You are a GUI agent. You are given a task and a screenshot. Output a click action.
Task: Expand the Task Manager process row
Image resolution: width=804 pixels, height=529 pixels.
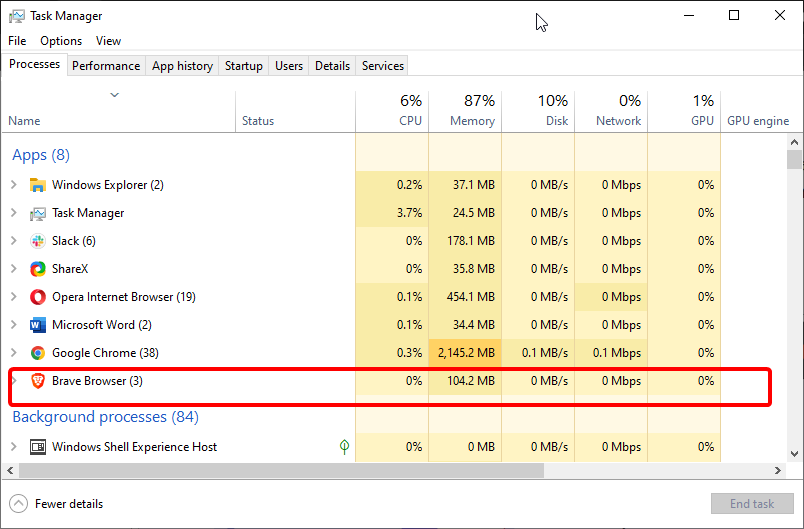[x=14, y=213]
